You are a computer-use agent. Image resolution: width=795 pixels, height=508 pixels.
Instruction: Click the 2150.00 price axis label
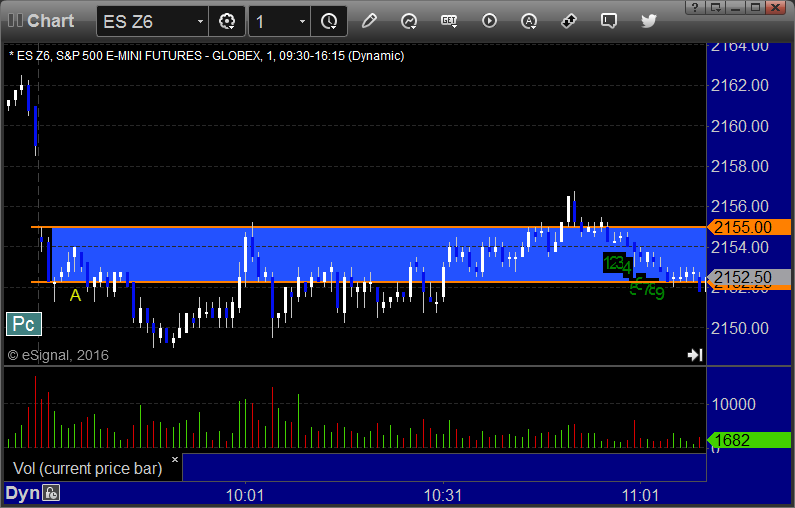pos(740,328)
